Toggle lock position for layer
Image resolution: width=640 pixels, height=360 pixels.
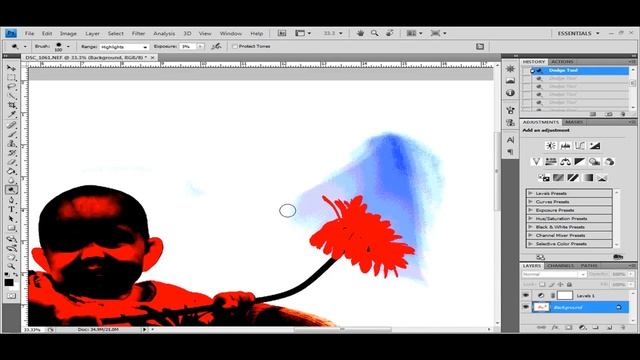pos(560,284)
